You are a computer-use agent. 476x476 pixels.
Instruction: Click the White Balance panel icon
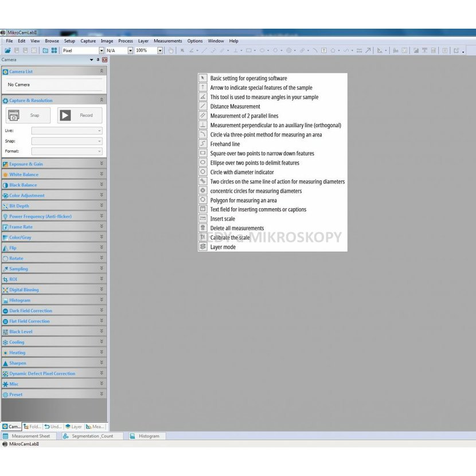tap(5, 174)
